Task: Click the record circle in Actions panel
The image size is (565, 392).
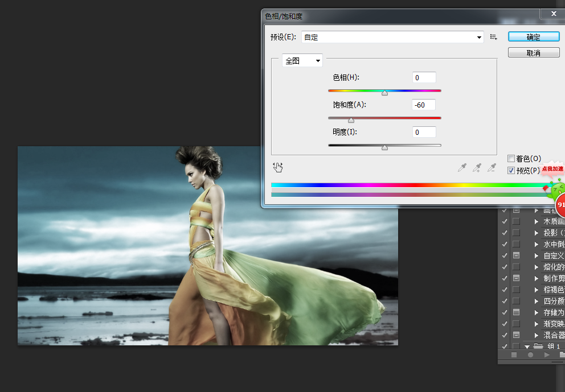Action: click(x=530, y=354)
